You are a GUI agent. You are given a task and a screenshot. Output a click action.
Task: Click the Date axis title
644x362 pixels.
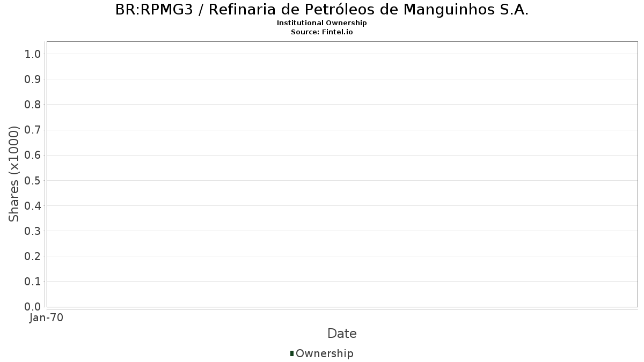[342, 334]
